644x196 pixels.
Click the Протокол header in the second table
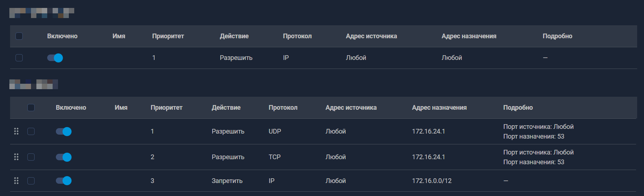[x=283, y=108]
